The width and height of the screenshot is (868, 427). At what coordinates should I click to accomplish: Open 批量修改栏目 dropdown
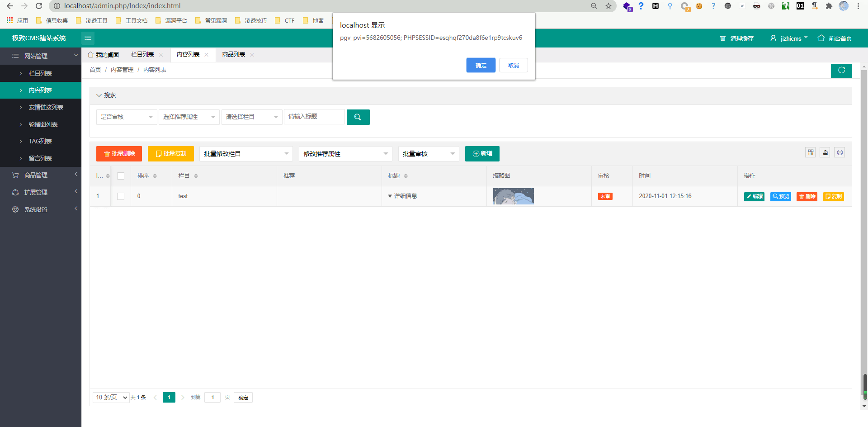(x=246, y=154)
